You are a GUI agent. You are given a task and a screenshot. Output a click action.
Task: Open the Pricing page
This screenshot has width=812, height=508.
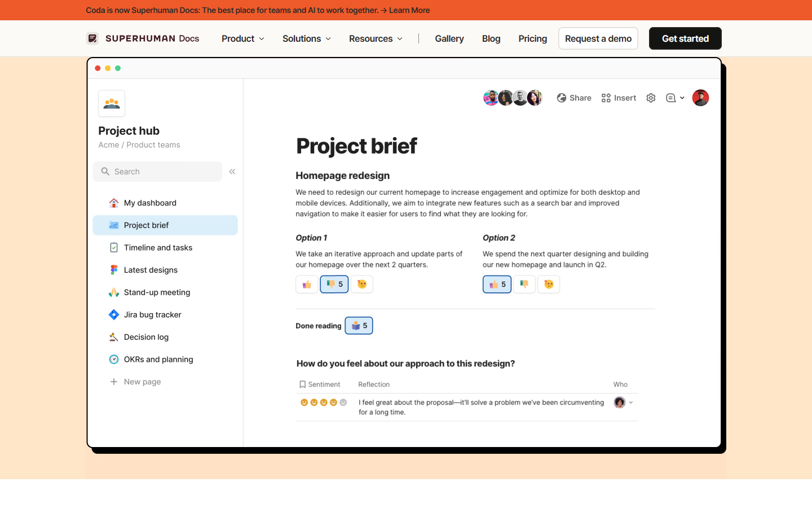point(533,38)
